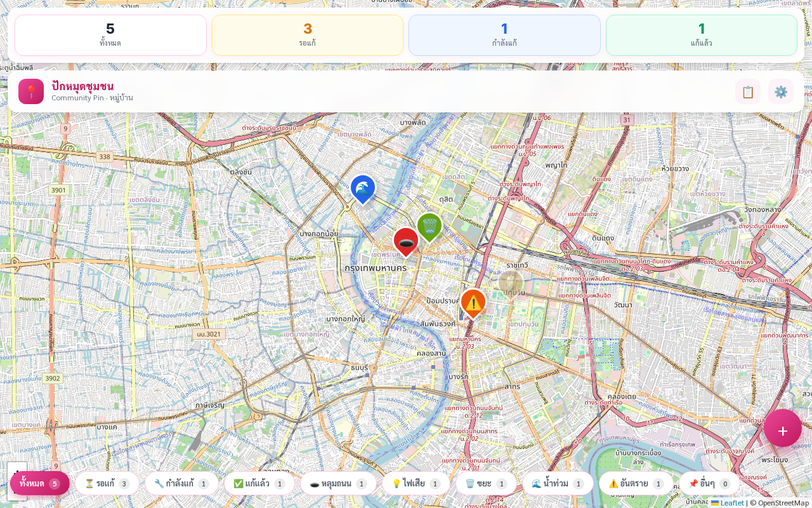This screenshot has width=812, height=508.
Task: Click the ทั้งหมด total count card
Action: (x=110, y=35)
